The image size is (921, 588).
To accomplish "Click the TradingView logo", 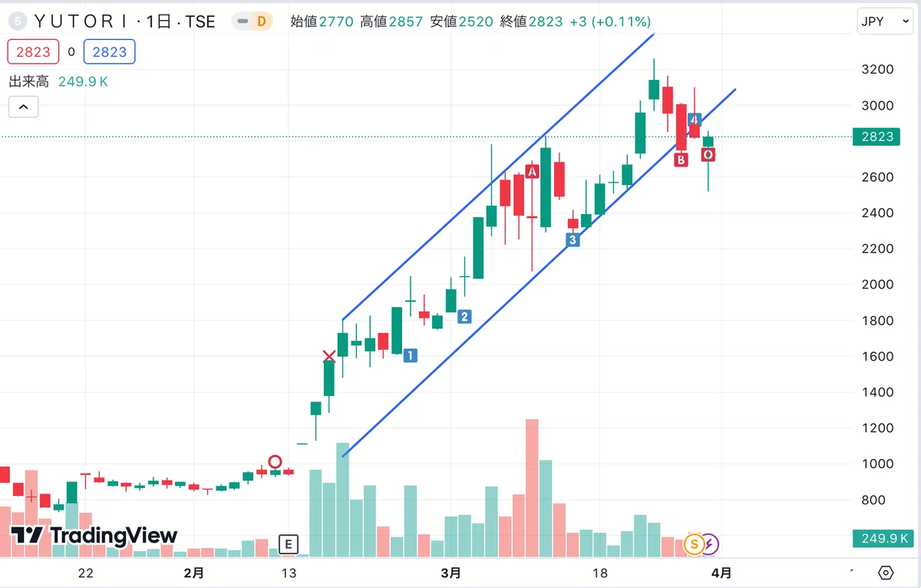I will coord(94,536).
